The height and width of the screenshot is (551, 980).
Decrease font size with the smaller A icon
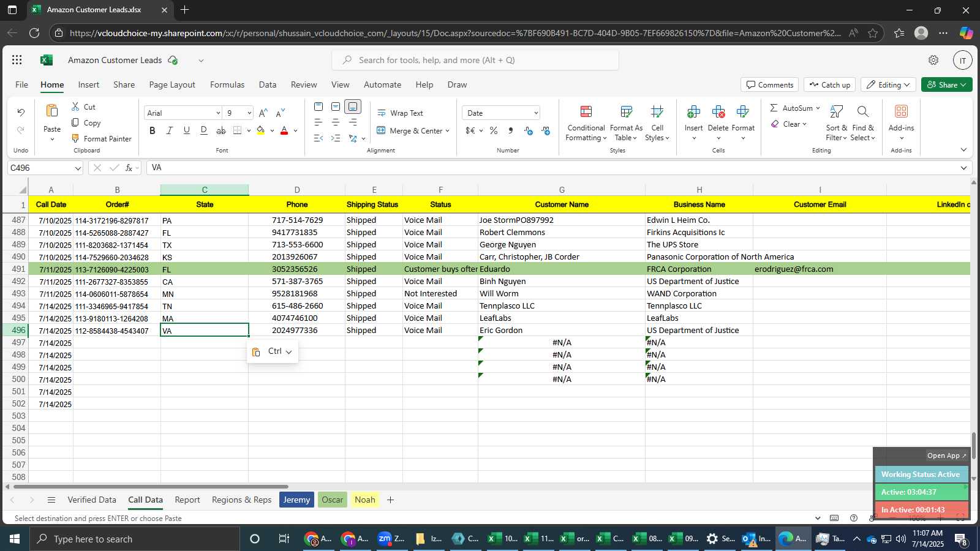click(281, 113)
